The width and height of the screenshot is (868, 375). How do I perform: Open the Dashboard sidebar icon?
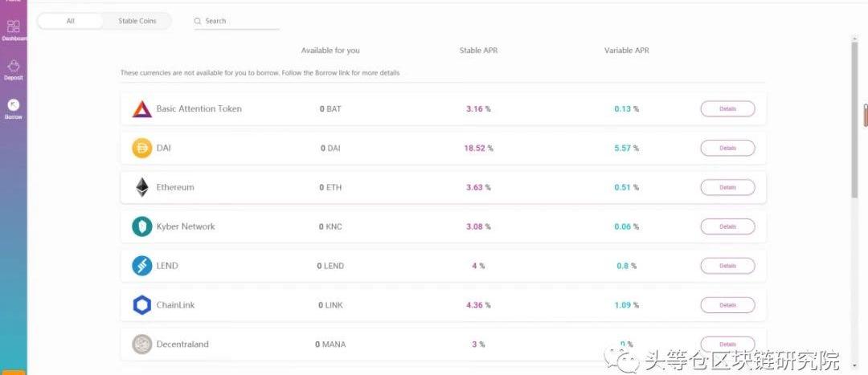[x=14, y=26]
